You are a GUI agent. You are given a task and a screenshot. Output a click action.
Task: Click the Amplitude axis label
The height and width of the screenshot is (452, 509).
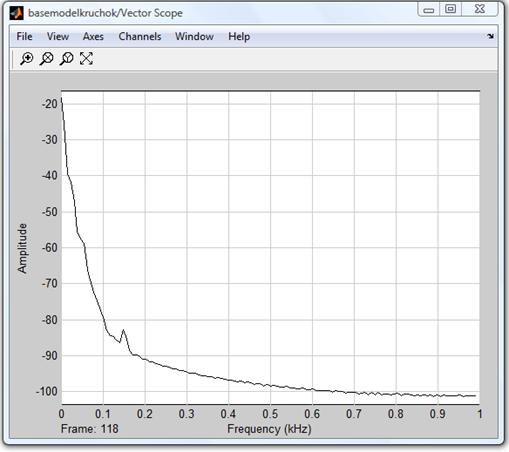click(x=22, y=248)
